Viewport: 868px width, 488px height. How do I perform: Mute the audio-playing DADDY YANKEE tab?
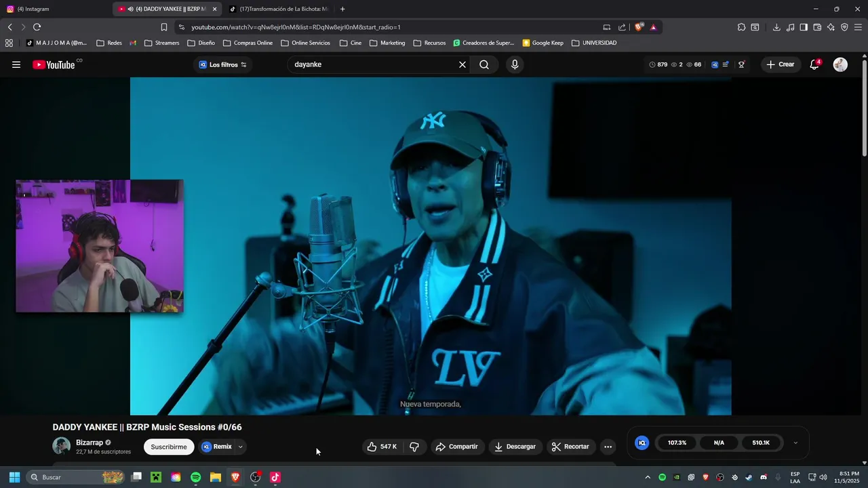[x=130, y=9]
